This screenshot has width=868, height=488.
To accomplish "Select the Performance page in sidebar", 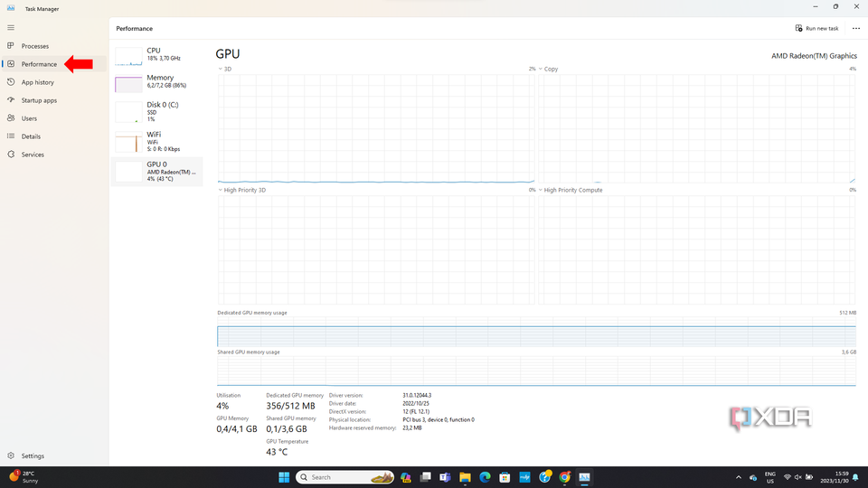I will 53,64.
